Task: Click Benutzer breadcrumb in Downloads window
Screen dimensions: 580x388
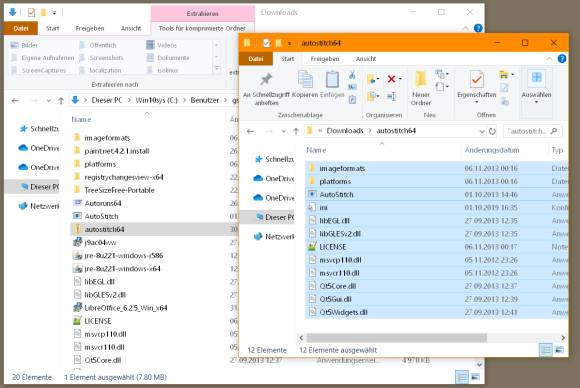Action: pyautogui.click(x=205, y=100)
